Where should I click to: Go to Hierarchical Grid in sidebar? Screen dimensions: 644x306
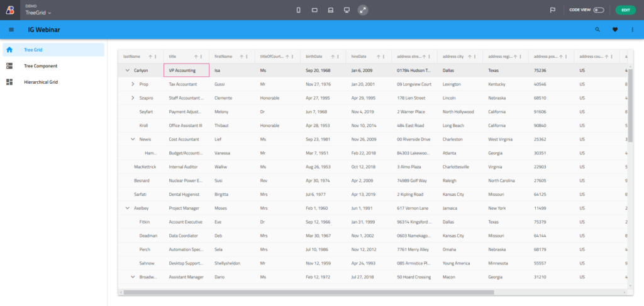click(41, 82)
